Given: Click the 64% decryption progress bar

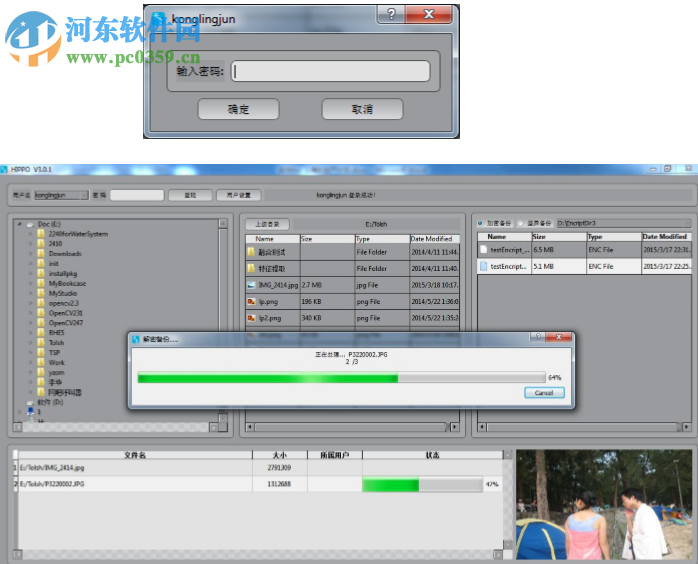Looking at the screenshot, I should coord(341,378).
